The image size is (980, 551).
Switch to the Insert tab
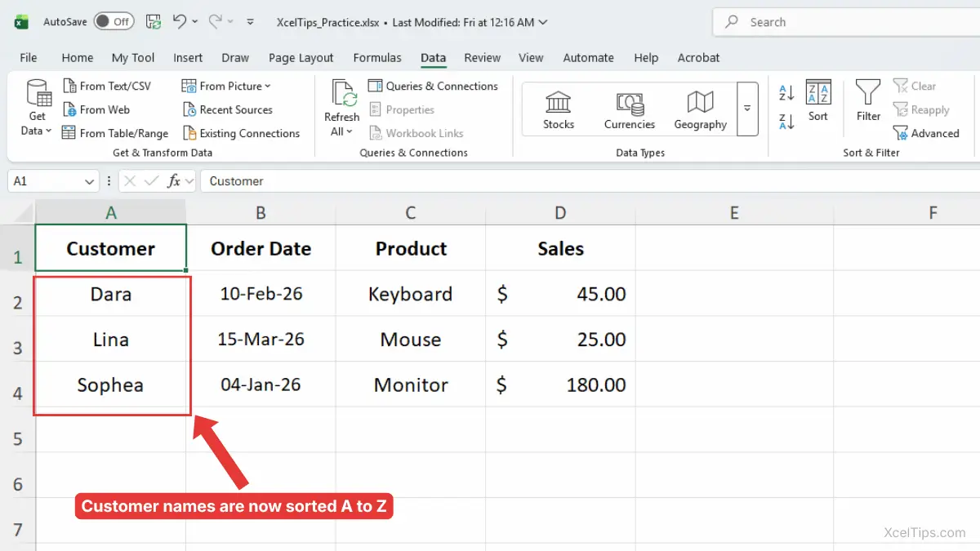point(188,57)
